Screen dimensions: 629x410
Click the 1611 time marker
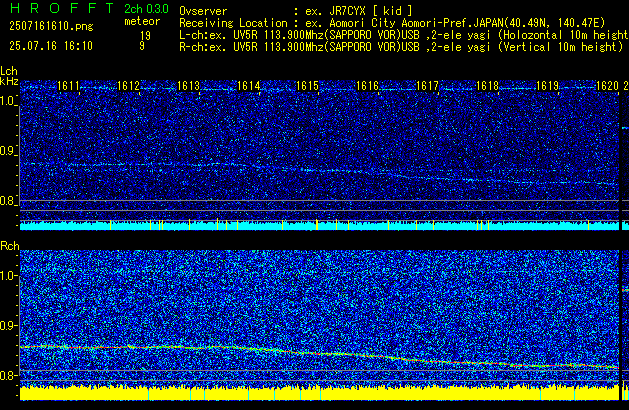68,86
